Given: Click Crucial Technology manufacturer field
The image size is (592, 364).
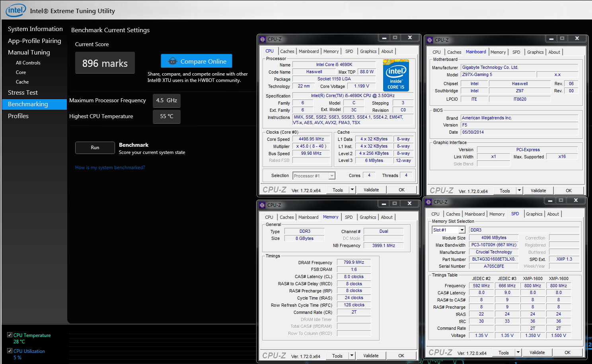Looking at the screenshot, I should 494,252.
